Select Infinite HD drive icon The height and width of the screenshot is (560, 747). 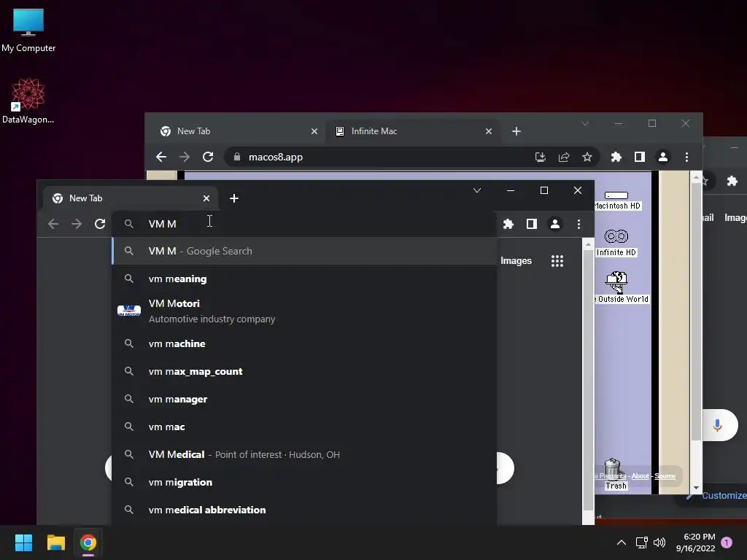616,243
